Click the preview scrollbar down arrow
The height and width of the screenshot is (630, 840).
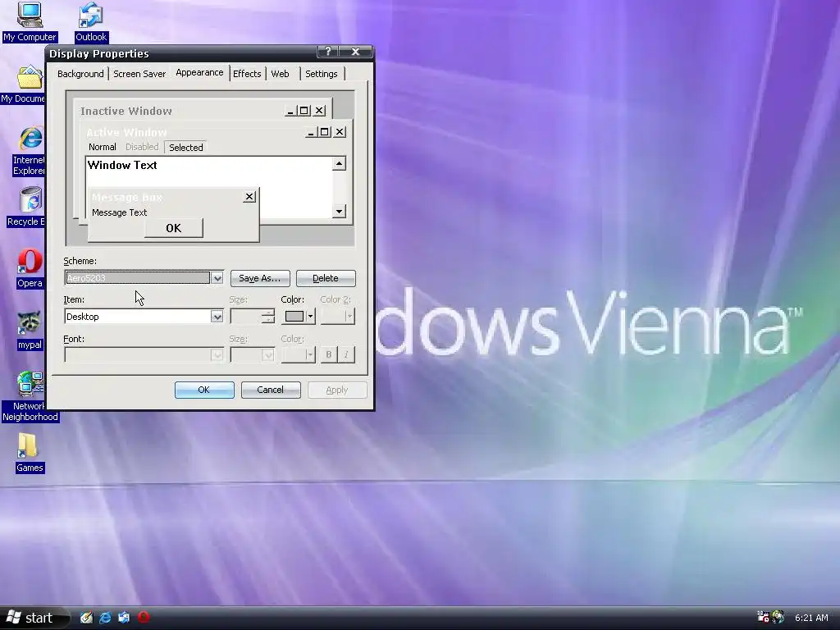point(339,212)
